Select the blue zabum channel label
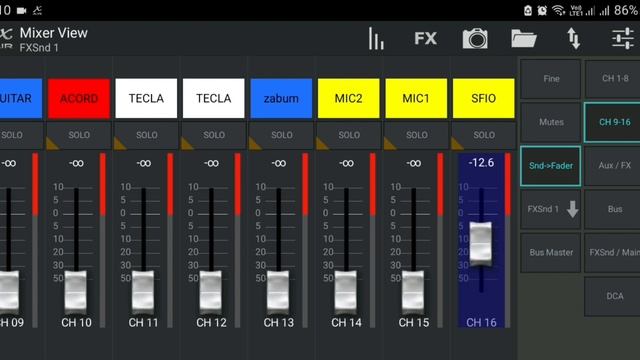 [281, 98]
